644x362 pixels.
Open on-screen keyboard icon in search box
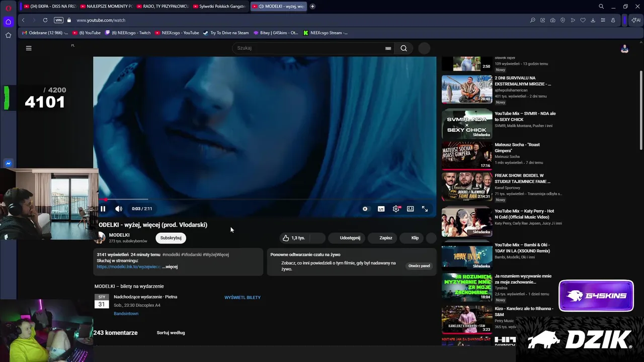388,48
